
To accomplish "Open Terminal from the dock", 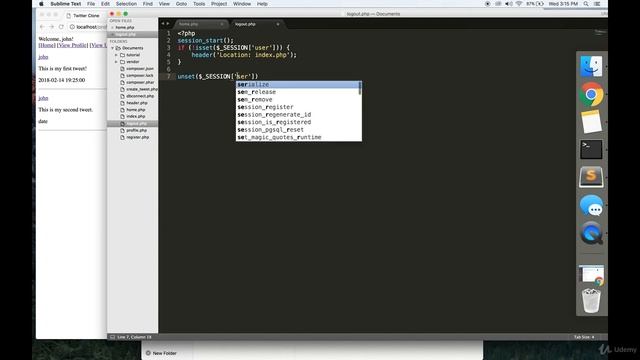I will point(591,149).
